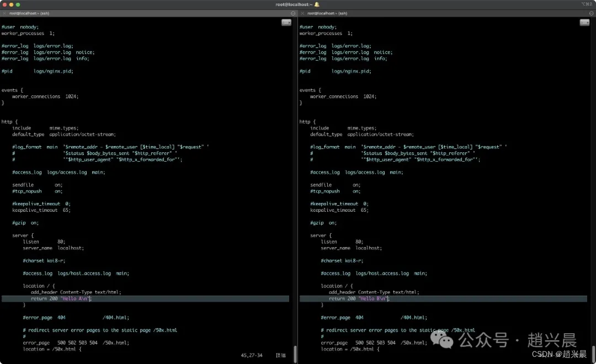This screenshot has height=364, width=596.
Task: Click 'error_page 500 502 503 504' in left pane
Action: coord(60,342)
